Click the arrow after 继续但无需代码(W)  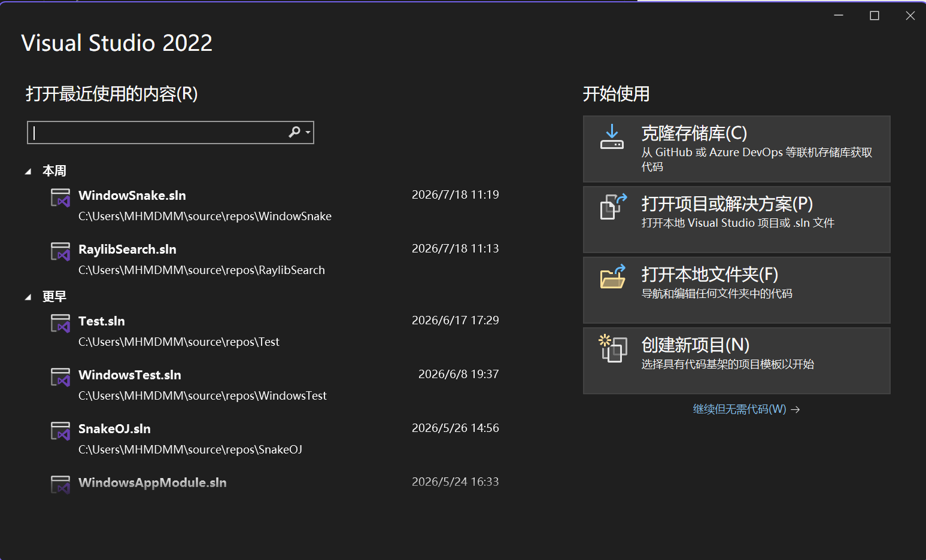[x=796, y=410]
